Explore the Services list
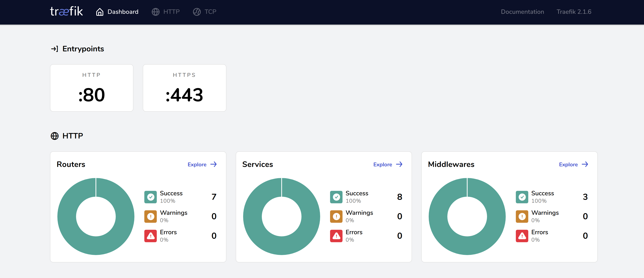The image size is (644, 278). pyautogui.click(x=387, y=165)
